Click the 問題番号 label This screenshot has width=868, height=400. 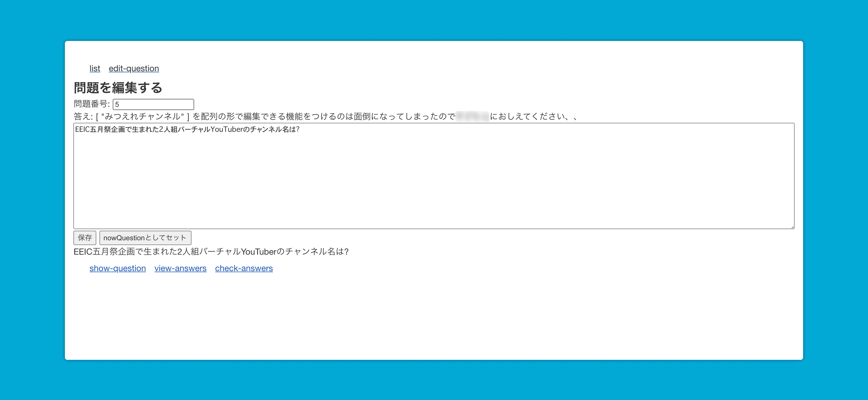[92, 104]
